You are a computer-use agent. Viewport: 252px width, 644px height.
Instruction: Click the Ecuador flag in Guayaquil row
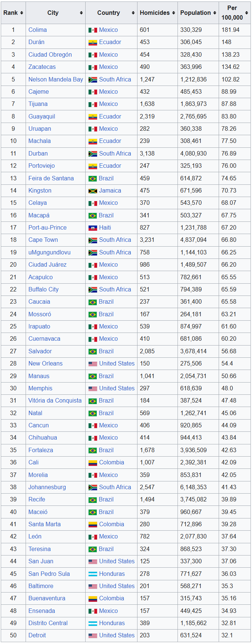tap(93, 117)
